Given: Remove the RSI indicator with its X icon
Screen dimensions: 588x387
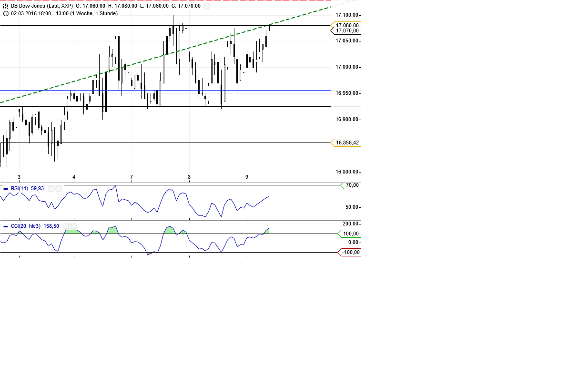Looking at the screenshot, I should [x=59, y=189].
